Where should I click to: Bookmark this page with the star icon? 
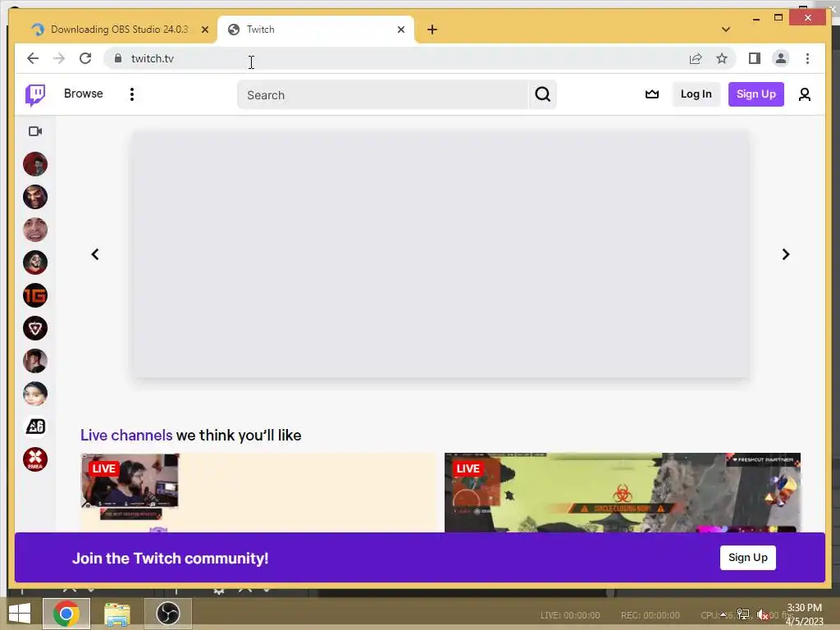click(722, 58)
